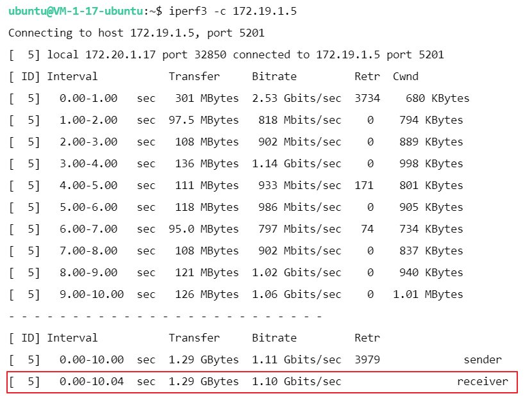Screen dimensions: 532x396
Task: Click the 171 retransmit value
Action: [x=363, y=185]
